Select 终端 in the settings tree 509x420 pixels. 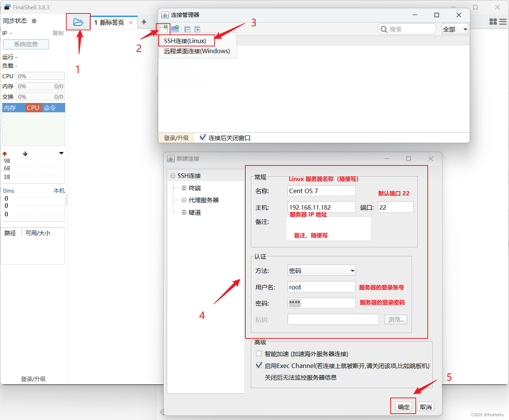tap(195, 188)
